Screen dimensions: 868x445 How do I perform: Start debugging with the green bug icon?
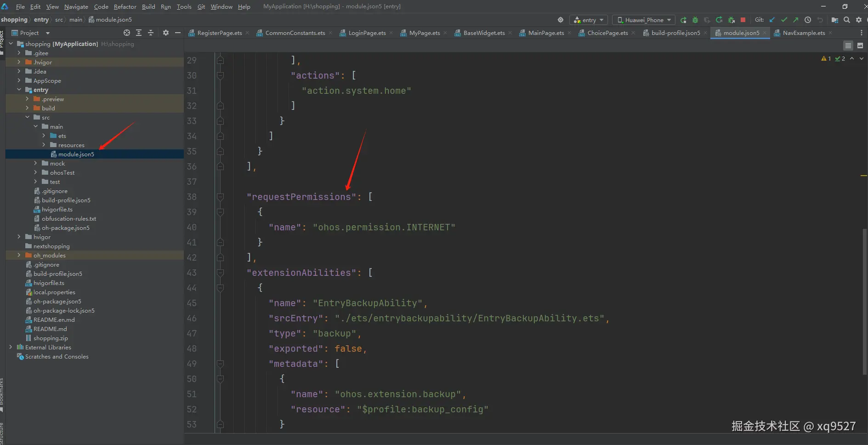[x=695, y=20]
